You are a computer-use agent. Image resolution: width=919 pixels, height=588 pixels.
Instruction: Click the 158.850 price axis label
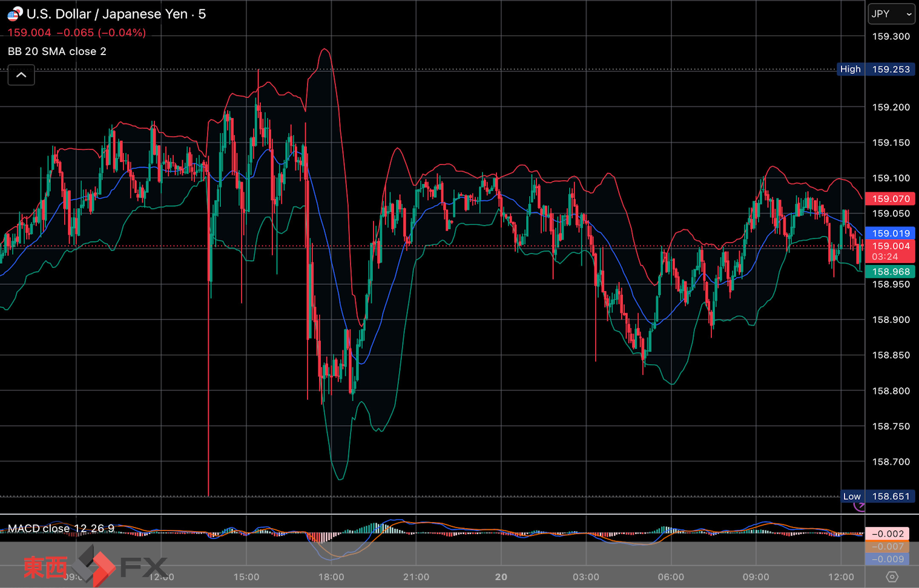point(891,356)
